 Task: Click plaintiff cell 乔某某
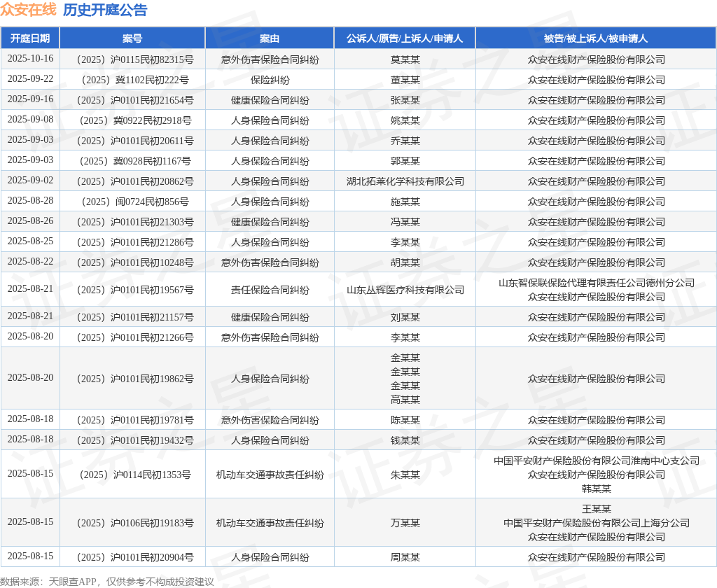[405, 141]
